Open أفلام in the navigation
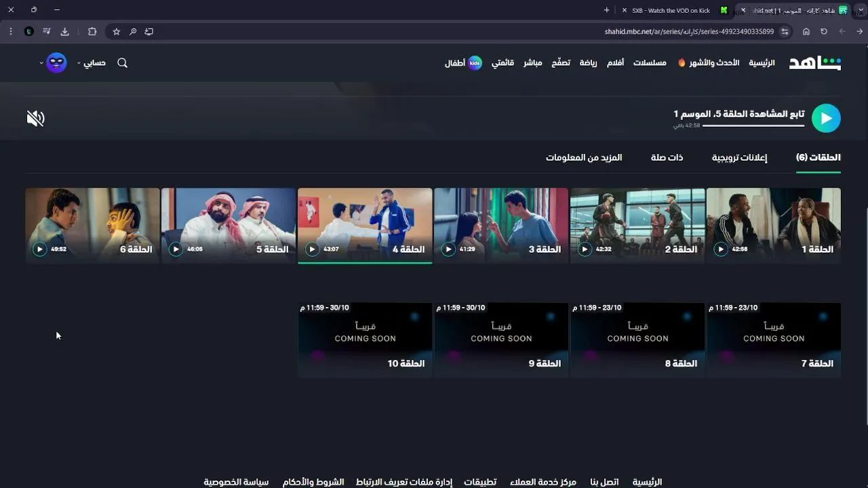 tap(615, 63)
